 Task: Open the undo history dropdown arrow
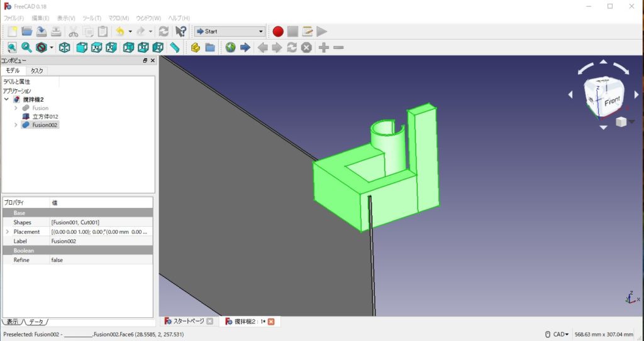point(130,31)
